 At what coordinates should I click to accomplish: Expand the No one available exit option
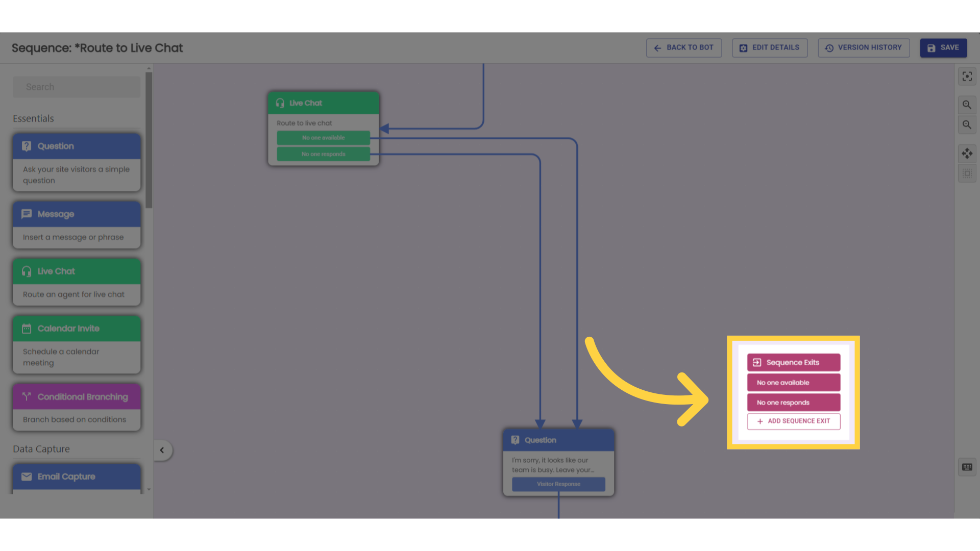pyautogui.click(x=794, y=382)
